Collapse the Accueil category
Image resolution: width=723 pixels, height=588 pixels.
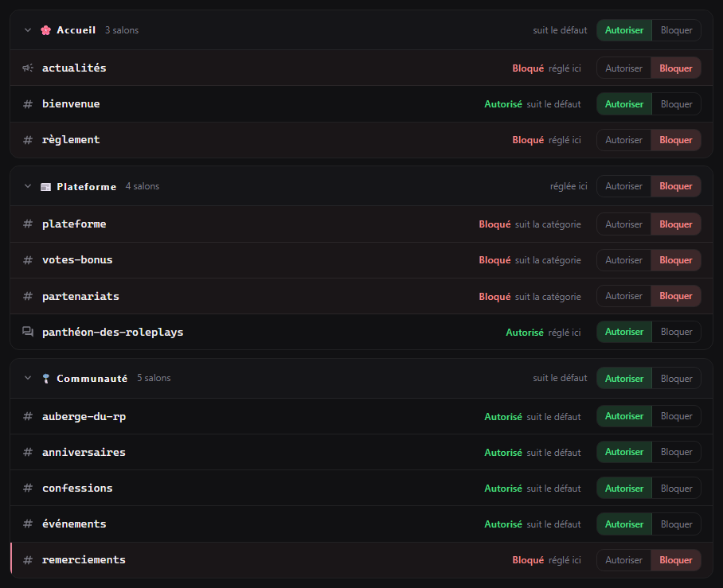(x=28, y=30)
